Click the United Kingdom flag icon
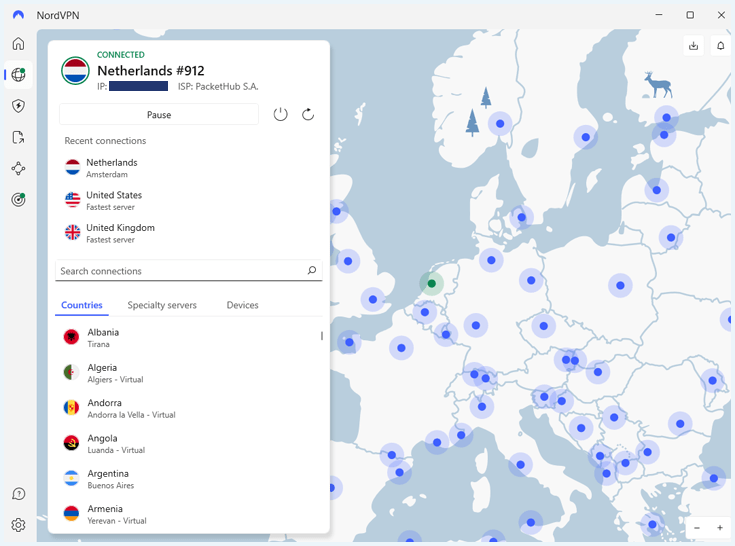Screen dimensions: 735x546 click(73, 232)
